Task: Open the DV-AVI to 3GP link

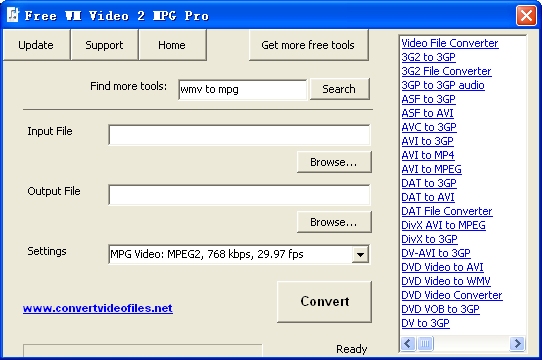Action: (x=436, y=253)
